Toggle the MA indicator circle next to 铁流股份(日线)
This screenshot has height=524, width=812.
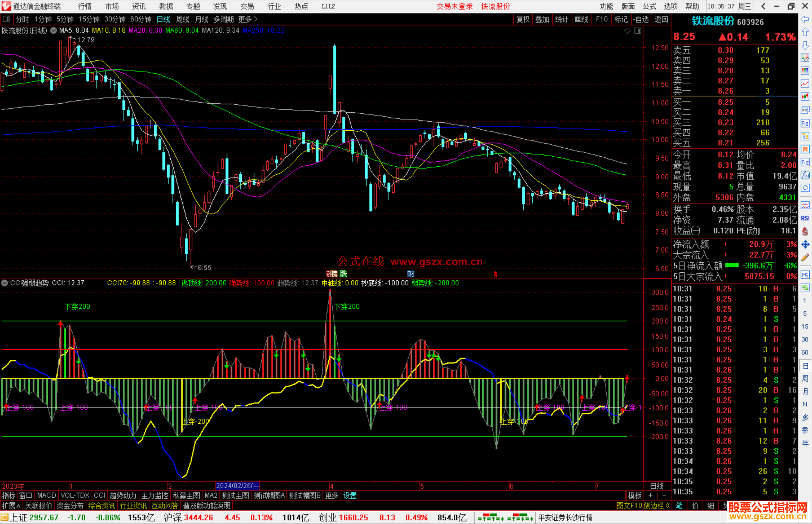pyautogui.click(x=54, y=30)
